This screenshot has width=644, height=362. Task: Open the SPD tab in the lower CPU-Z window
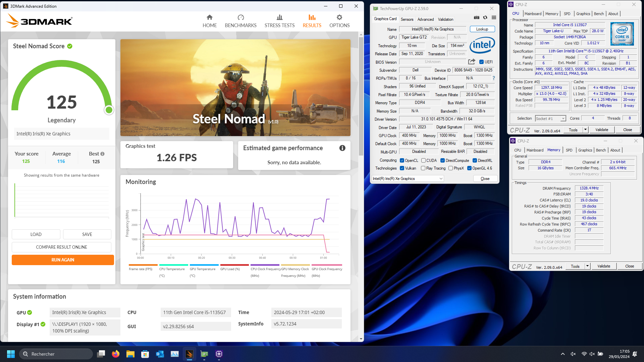[569, 150]
